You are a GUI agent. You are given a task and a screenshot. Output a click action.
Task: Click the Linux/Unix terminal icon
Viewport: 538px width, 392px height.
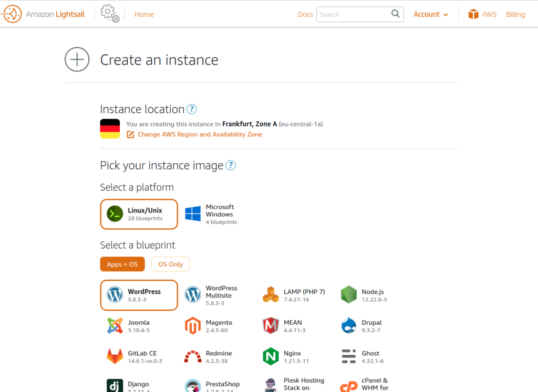(115, 214)
